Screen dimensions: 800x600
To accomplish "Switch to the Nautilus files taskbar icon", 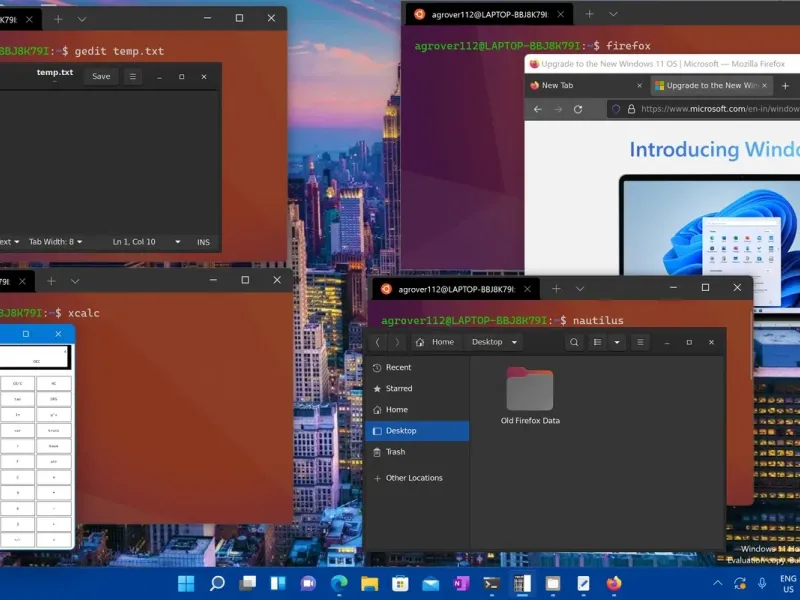I will (553, 583).
